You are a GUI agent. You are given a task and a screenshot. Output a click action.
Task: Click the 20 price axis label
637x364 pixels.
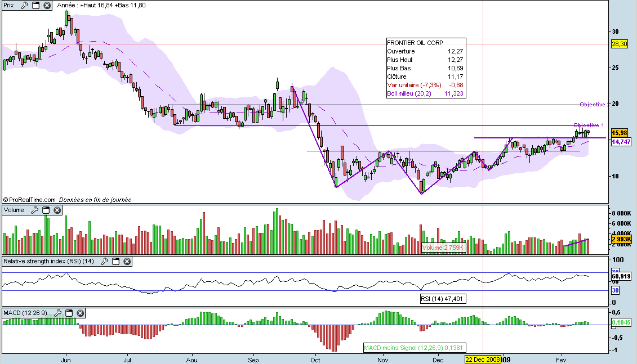616,104
